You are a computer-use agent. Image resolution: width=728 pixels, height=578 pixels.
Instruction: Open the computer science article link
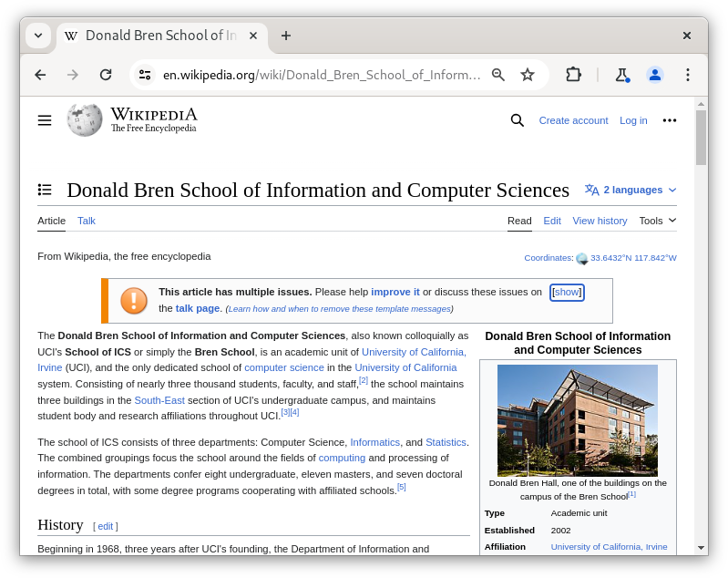click(284, 367)
